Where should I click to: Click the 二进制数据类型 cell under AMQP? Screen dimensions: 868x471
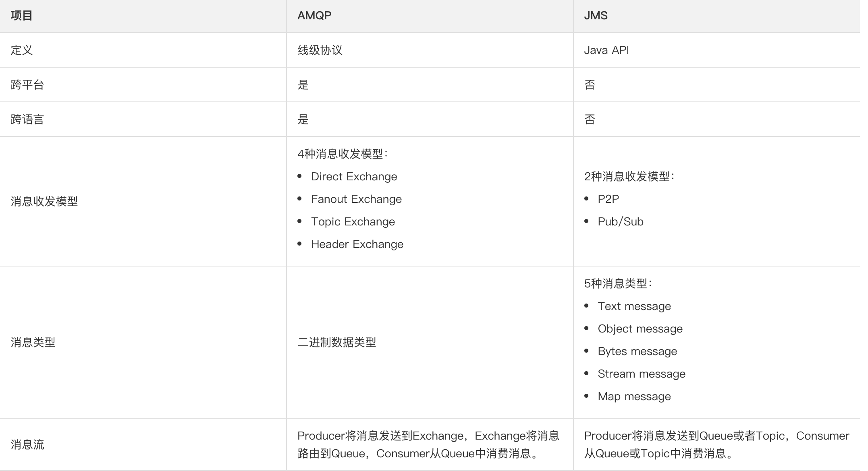point(337,343)
